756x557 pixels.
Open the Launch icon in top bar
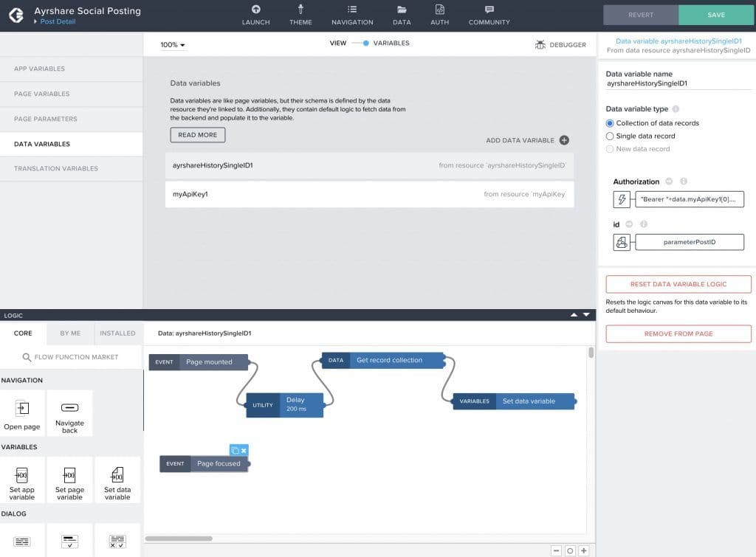tap(255, 9)
